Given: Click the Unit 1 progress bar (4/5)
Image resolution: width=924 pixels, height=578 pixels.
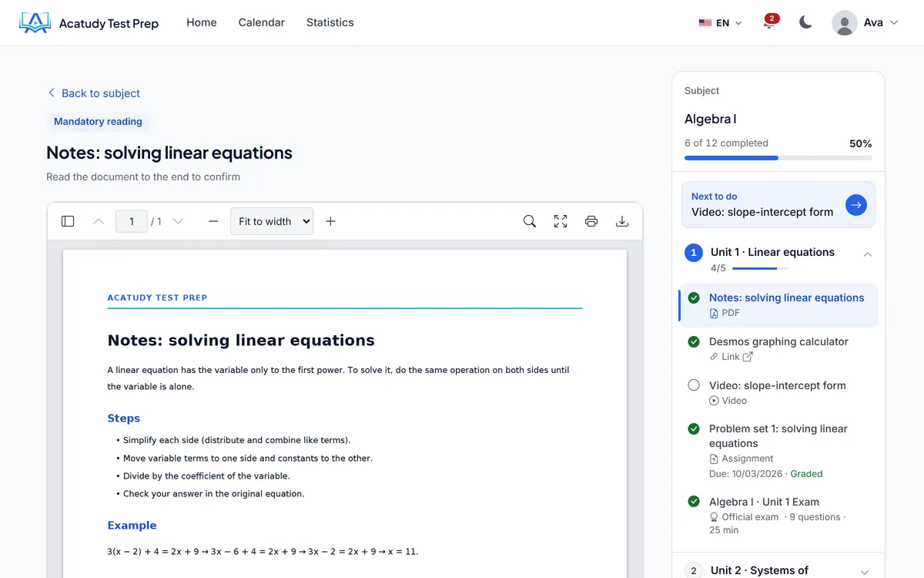Looking at the screenshot, I should tap(760, 268).
